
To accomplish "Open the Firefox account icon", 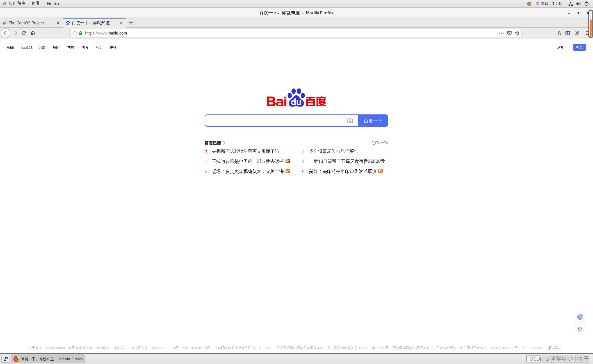I will (577, 33).
